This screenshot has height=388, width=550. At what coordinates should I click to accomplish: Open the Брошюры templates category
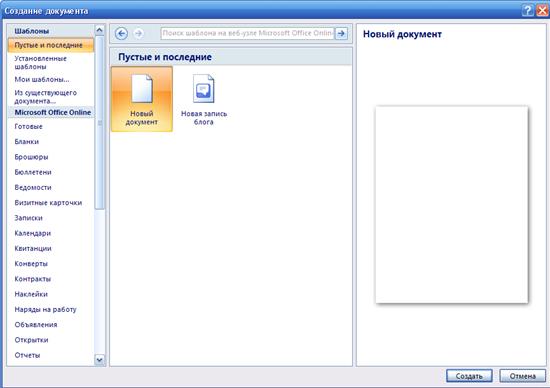click(x=31, y=157)
